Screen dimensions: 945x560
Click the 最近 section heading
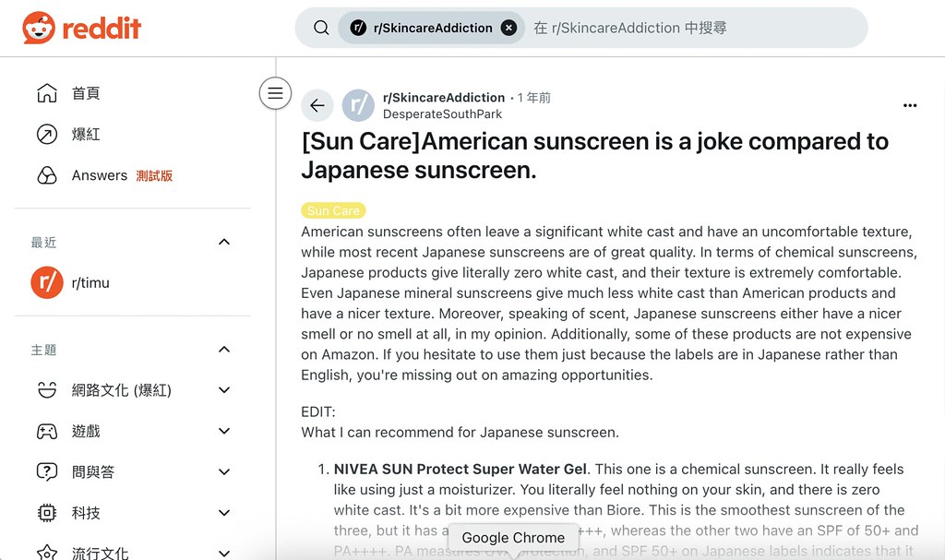pos(44,243)
